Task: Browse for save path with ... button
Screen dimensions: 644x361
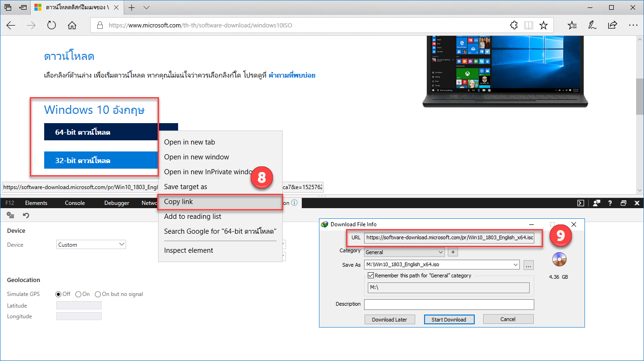Action: pos(528,265)
